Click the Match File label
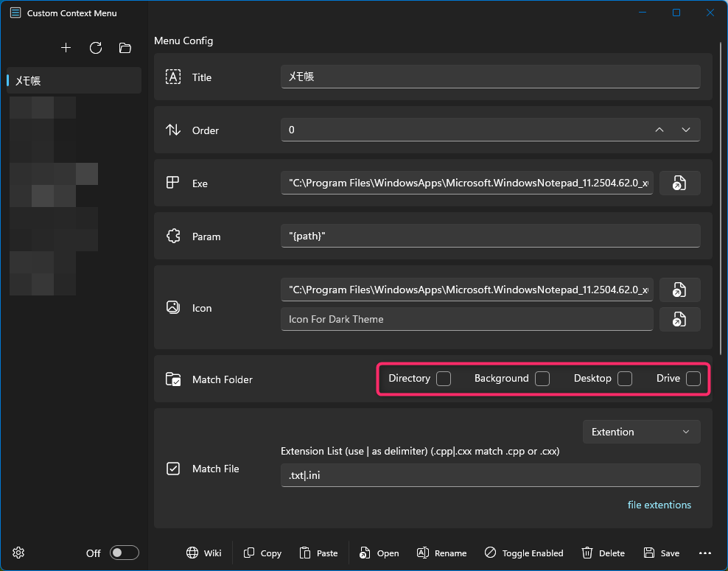 point(215,469)
